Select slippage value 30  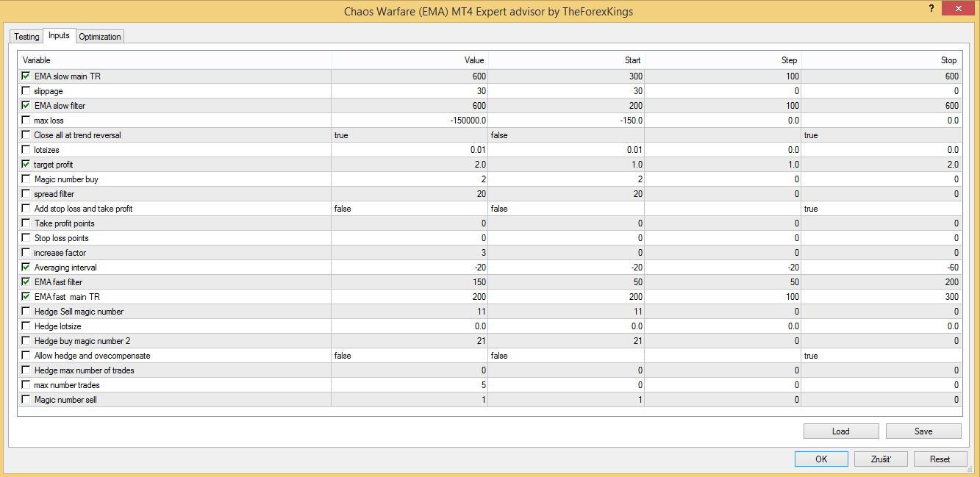(409, 91)
